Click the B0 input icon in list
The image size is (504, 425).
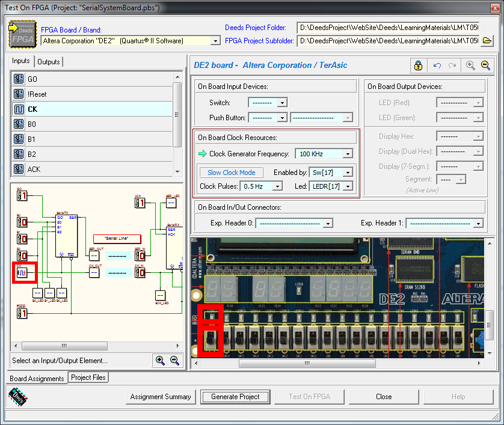[19, 124]
